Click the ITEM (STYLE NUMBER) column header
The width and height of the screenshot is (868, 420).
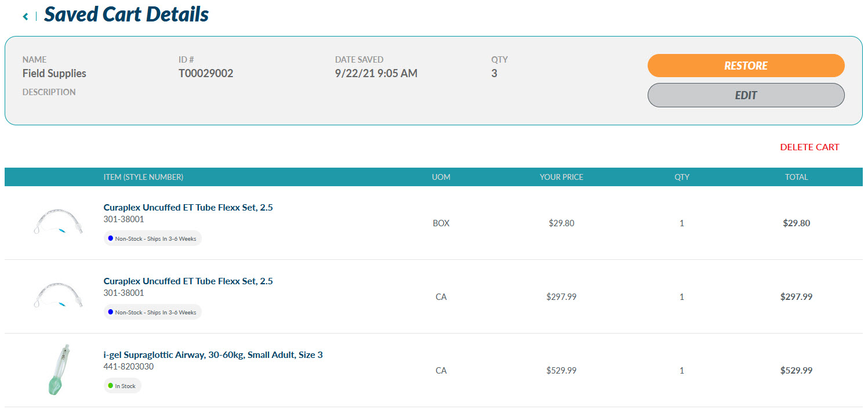click(x=143, y=177)
